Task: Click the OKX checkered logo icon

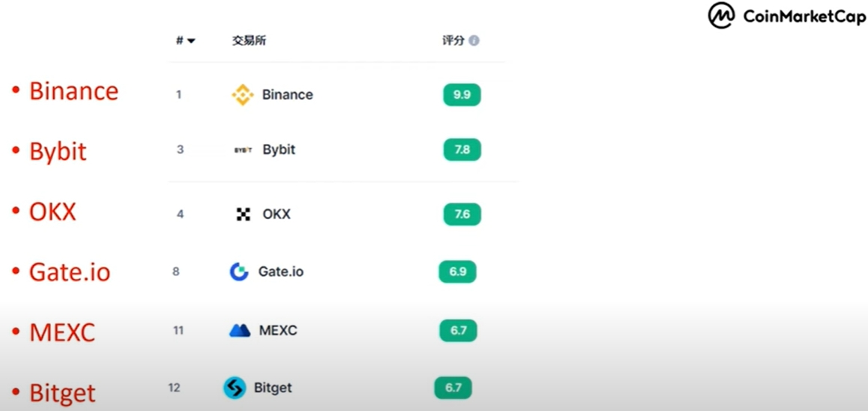Action: tap(243, 214)
